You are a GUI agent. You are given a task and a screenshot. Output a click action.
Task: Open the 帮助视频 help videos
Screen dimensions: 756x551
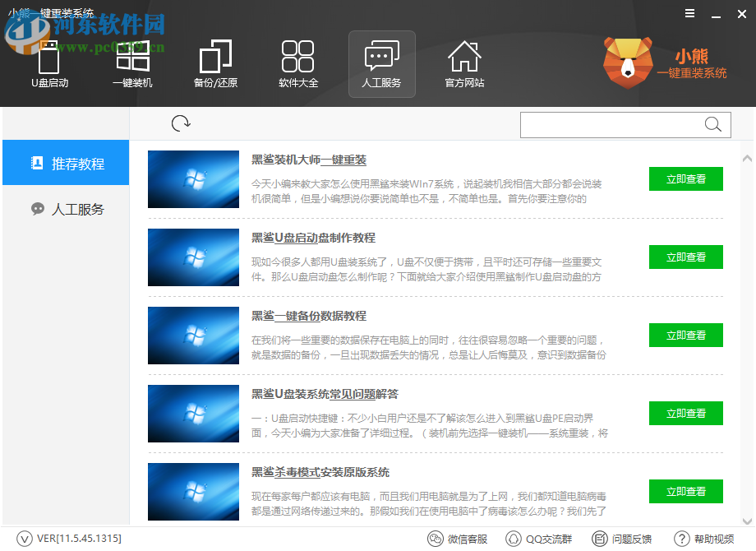pos(705,538)
